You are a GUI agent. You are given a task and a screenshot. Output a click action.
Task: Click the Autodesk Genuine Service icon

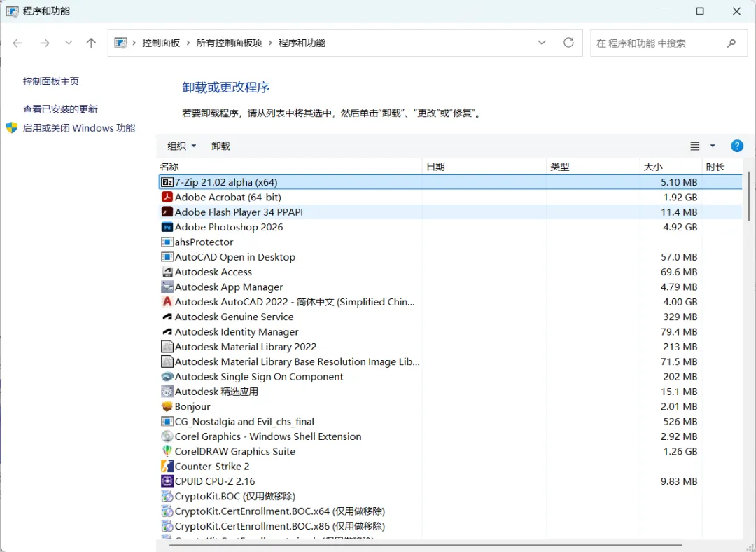click(x=167, y=317)
